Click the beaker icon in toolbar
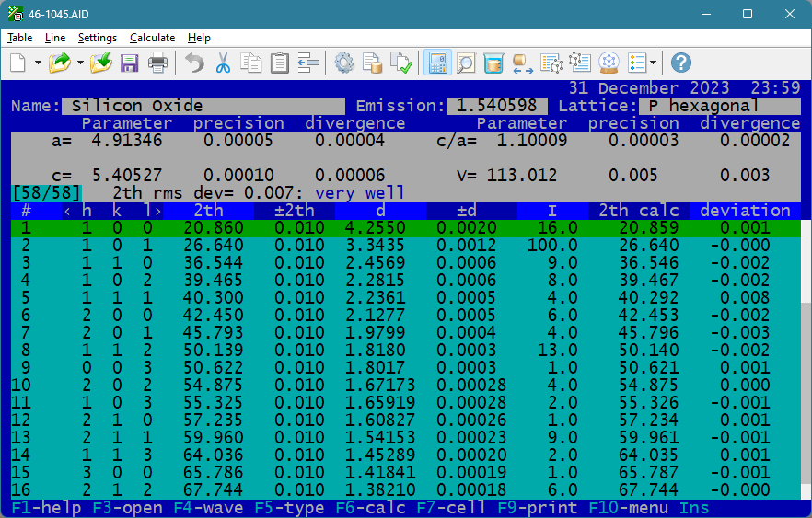 click(x=494, y=63)
